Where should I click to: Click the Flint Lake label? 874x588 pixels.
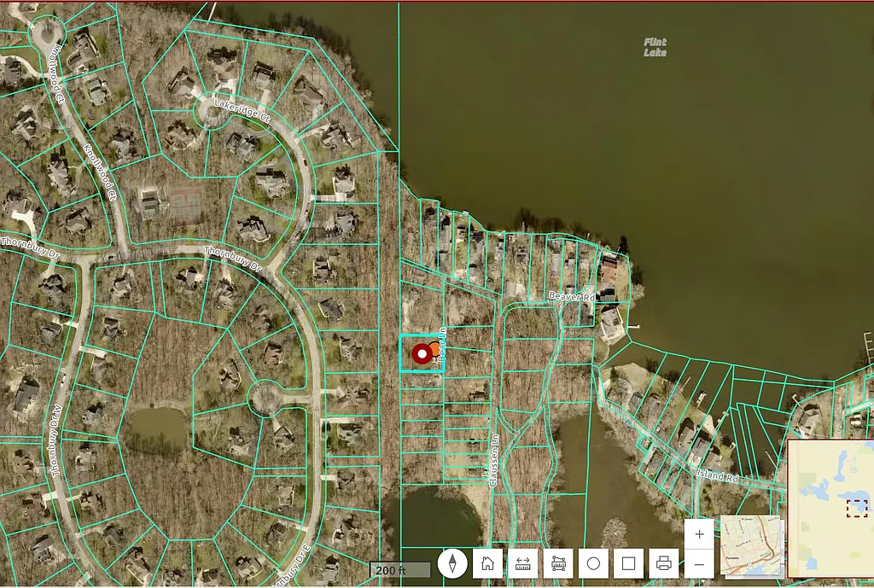pyautogui.click(x=655, y=48)
